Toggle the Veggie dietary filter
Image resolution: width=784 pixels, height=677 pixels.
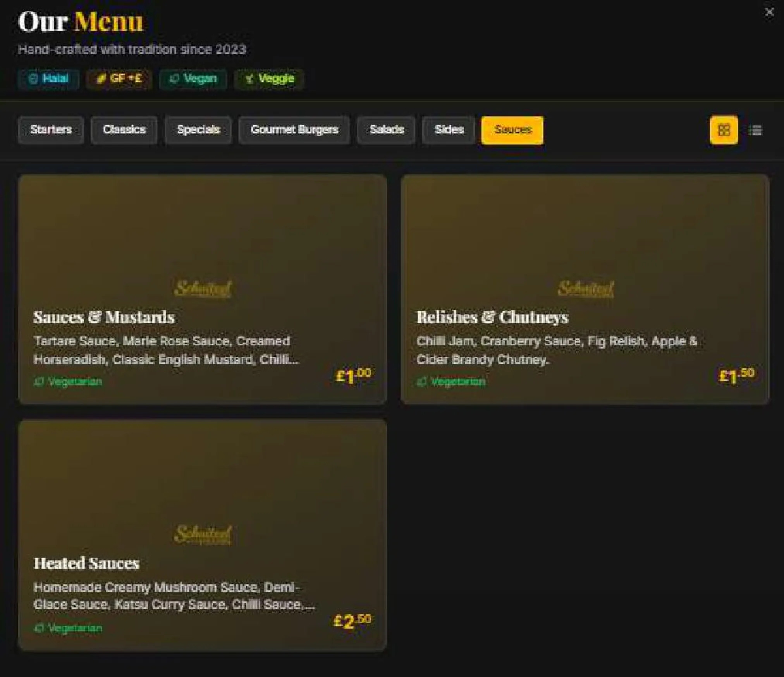(x=269, y=79)
